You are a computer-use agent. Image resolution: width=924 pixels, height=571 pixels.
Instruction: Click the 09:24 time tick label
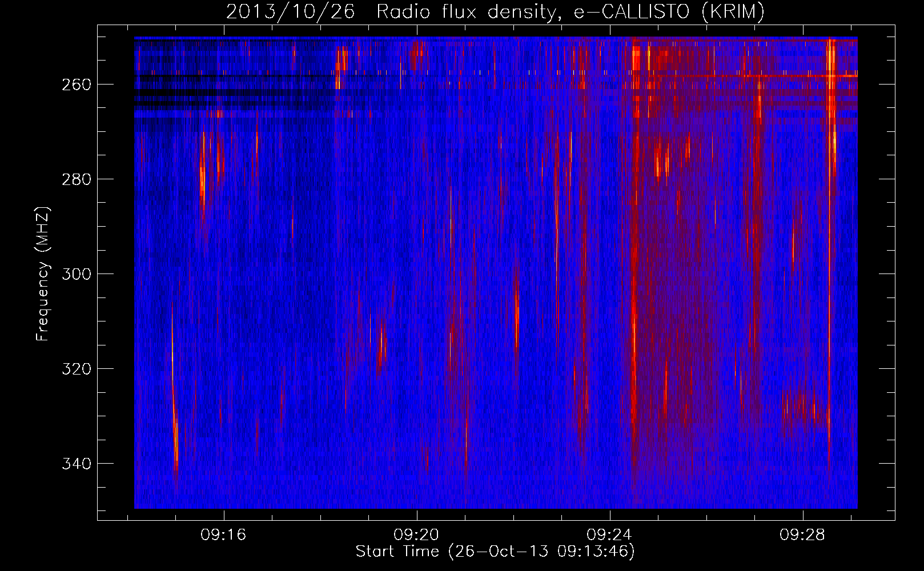[609, 534]
